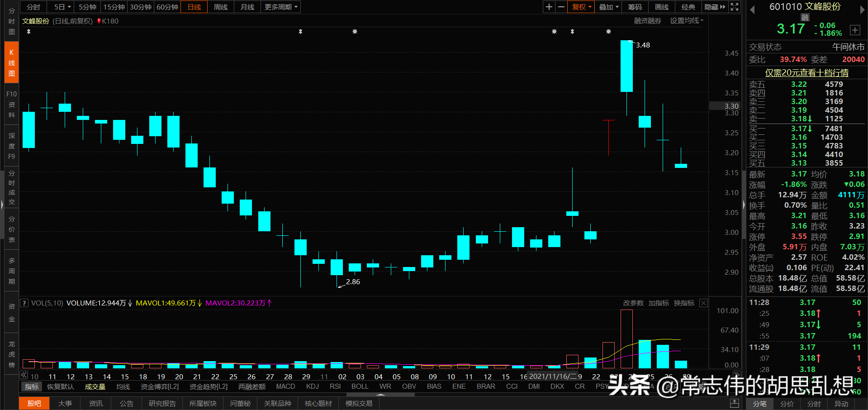Image resolution: width=868 pixels, height=410 pixels.
Task: Click the question-mark help icon near VOL
Action: [24, 303]
